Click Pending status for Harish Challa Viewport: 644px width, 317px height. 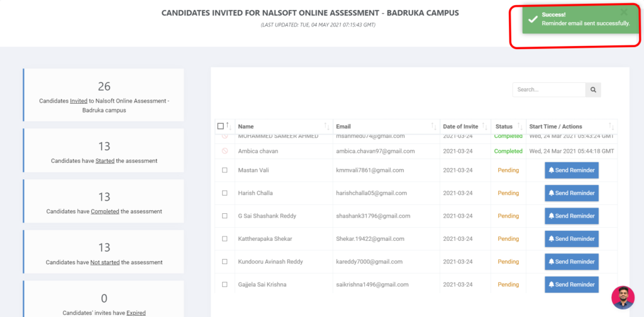(508, 193)
